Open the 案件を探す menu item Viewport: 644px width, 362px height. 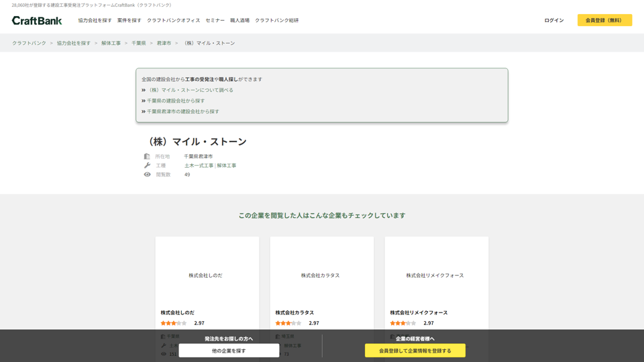(x=129, y=21)
